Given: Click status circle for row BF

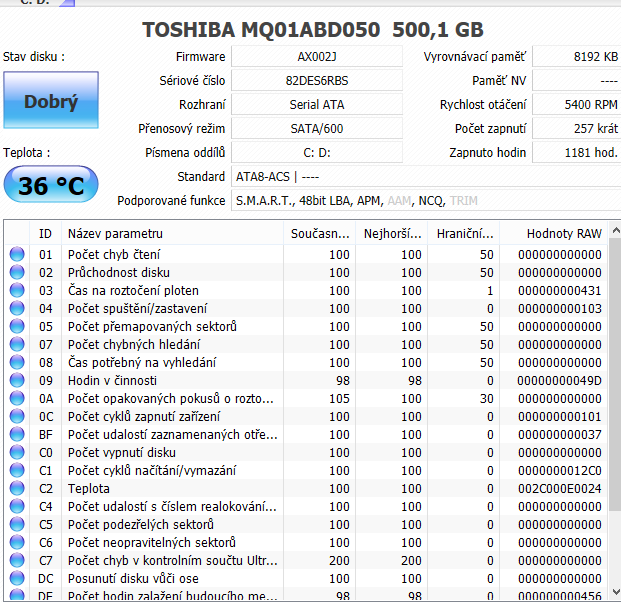Looking at the screenshot, I should pyautogui.click(x=17, y=434).
